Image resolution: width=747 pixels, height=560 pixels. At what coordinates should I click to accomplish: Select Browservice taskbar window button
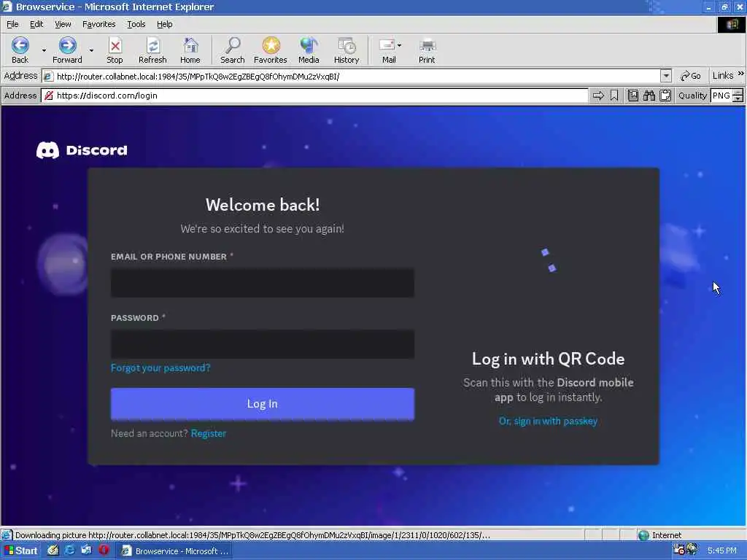point(175,551)
